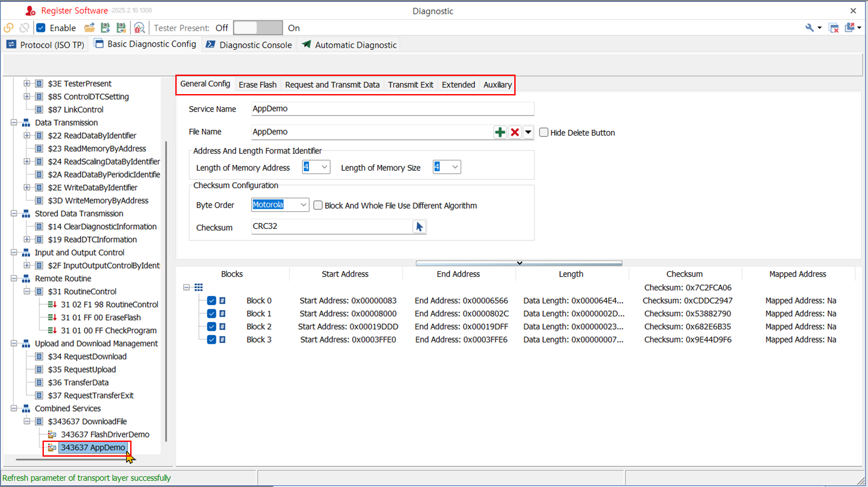
Task: Click the red X delete file icon
Action: pyautogui.click(x=515, y=132)
